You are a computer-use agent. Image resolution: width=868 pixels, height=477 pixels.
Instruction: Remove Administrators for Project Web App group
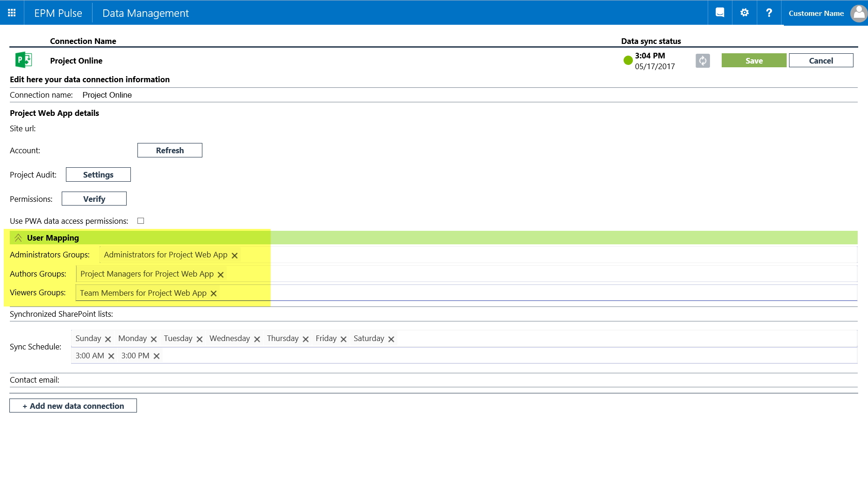[x=235, y=256]
